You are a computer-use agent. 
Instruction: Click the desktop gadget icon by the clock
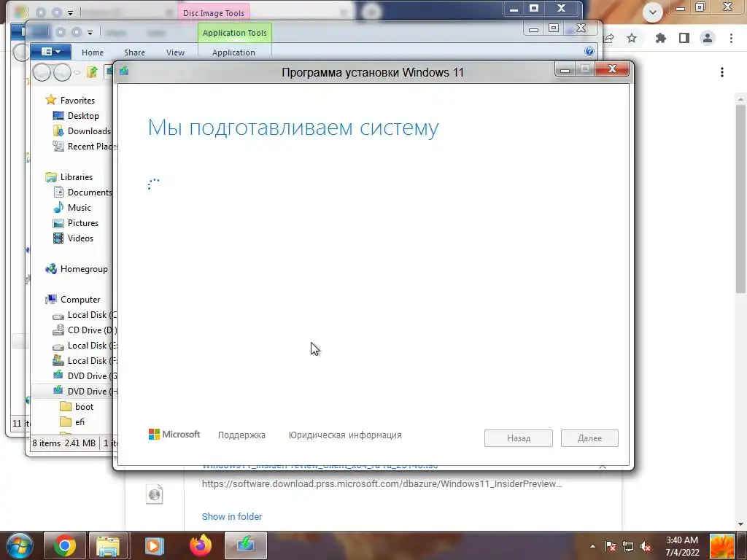(x=722, y=546)
